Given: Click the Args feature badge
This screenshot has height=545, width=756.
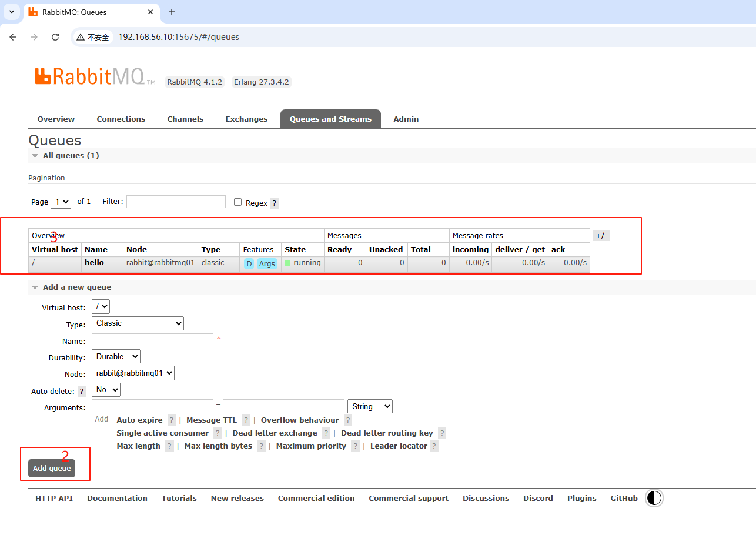Looking at the screenshot, I should [x=267, y=263].
